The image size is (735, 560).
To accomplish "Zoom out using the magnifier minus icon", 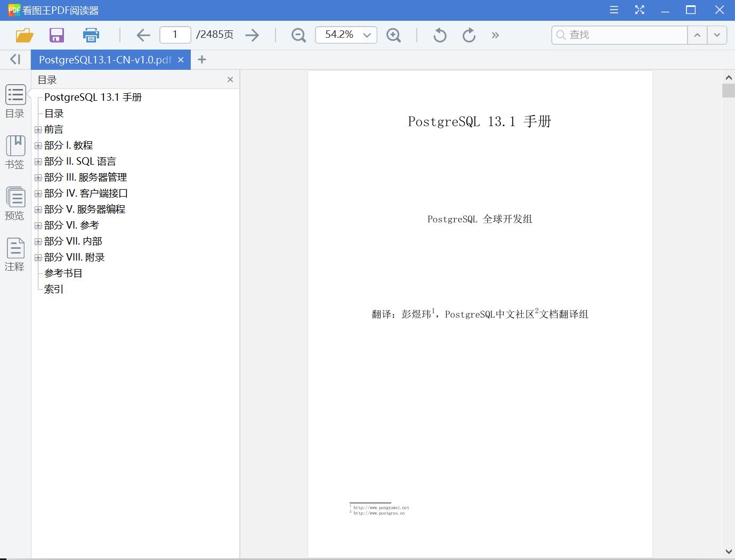I will click(298, 35).
